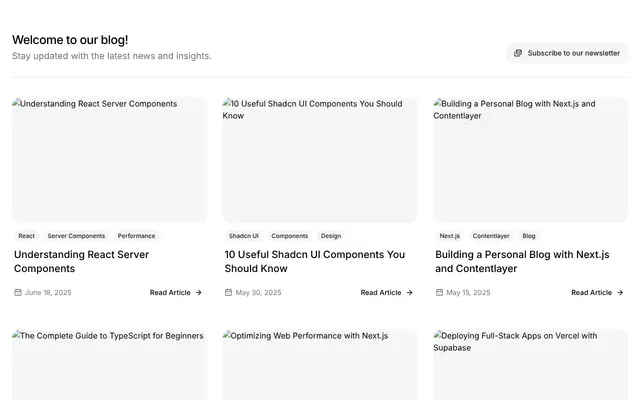Select the Performance tag
This screenshot has width=640, height=400.
(x=136, y=236)
